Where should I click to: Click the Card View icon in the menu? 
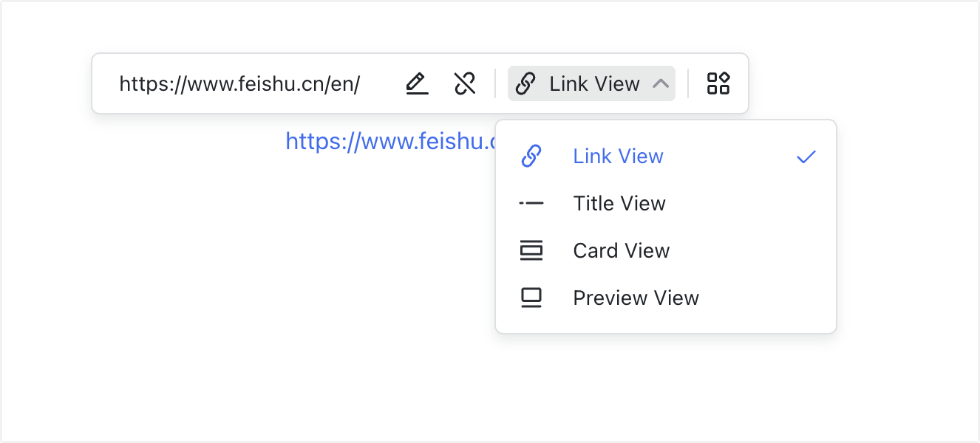click(x=531, y=250)
